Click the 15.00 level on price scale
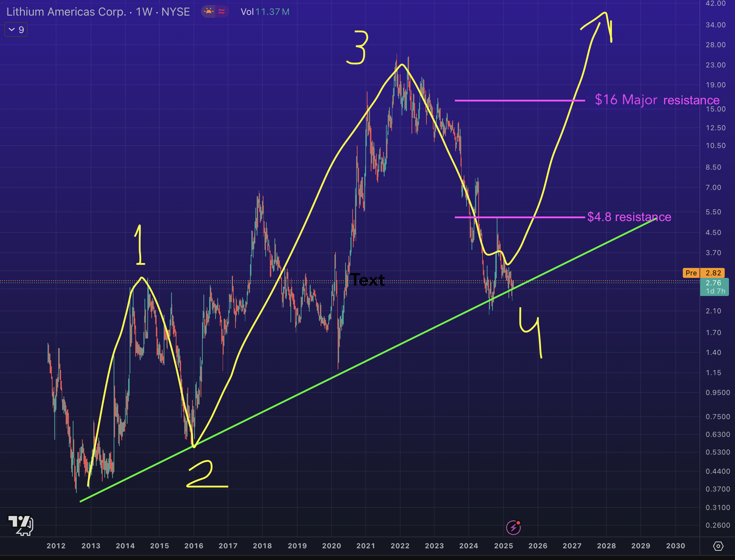 click(x=715, y=109)
